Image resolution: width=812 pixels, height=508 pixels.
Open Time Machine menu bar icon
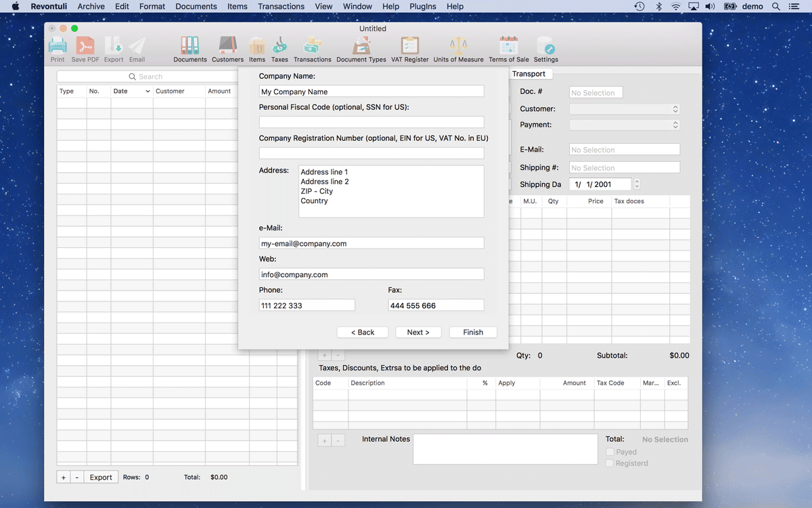[x=639, y=6]
